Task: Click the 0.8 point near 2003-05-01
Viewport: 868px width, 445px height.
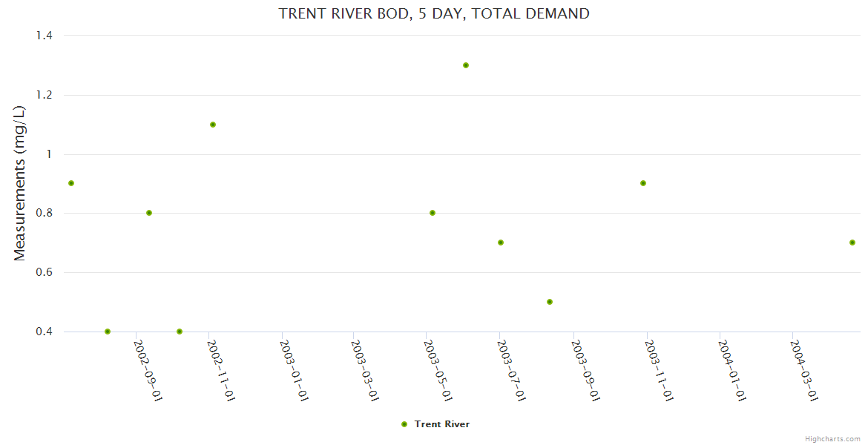Action: 433,213
